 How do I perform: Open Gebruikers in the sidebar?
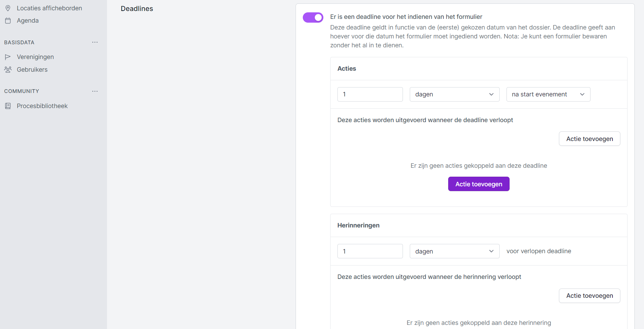[32, 70]
